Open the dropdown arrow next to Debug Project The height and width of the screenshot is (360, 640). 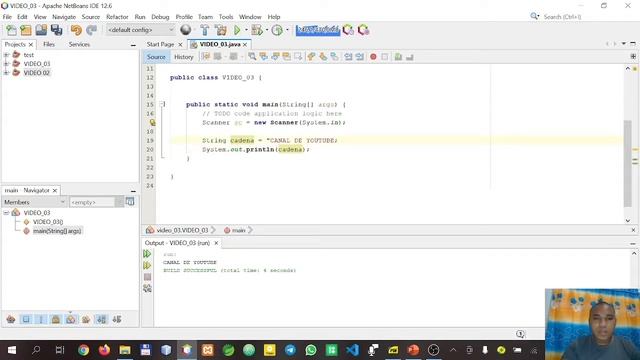(267, 30)
